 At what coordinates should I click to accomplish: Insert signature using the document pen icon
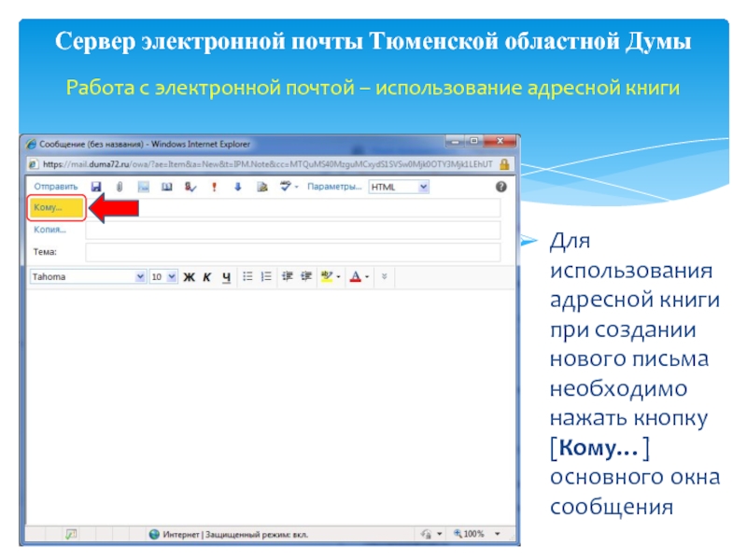tap(262, 187)
